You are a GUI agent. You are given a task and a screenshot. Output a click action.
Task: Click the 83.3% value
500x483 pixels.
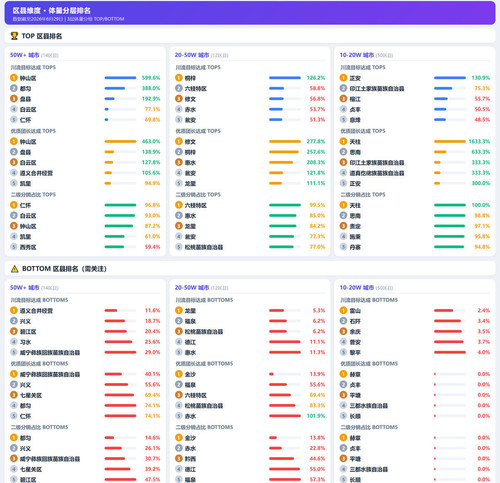317,406
